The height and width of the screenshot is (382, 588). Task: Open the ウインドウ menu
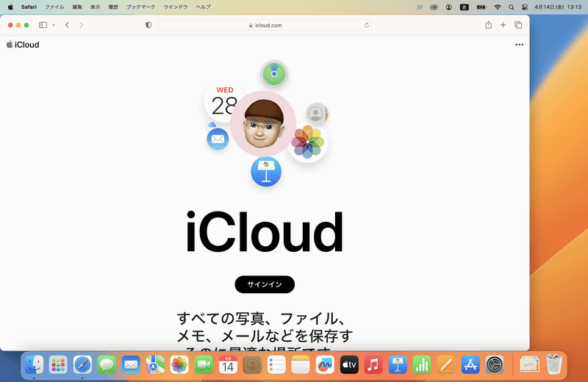tap(176, 7)
